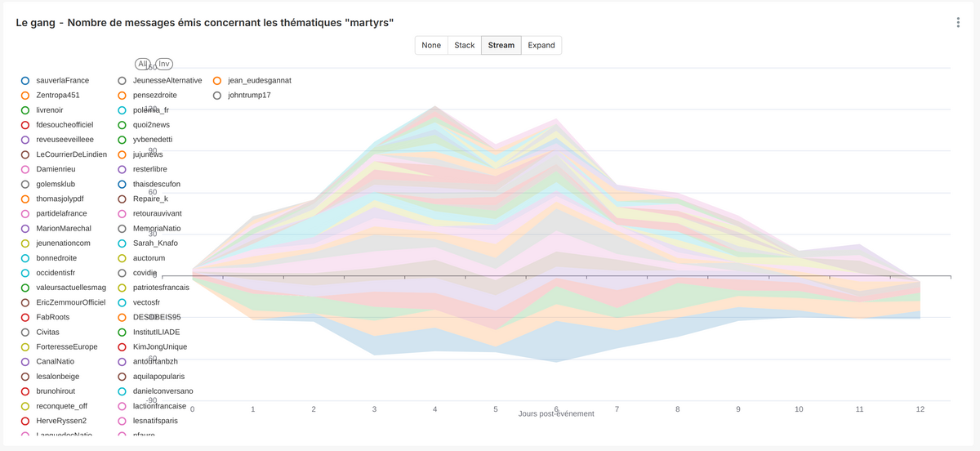Click the jean_eudesgannat legend circle icon
980x451 pixels.
[x=217, y=81]
